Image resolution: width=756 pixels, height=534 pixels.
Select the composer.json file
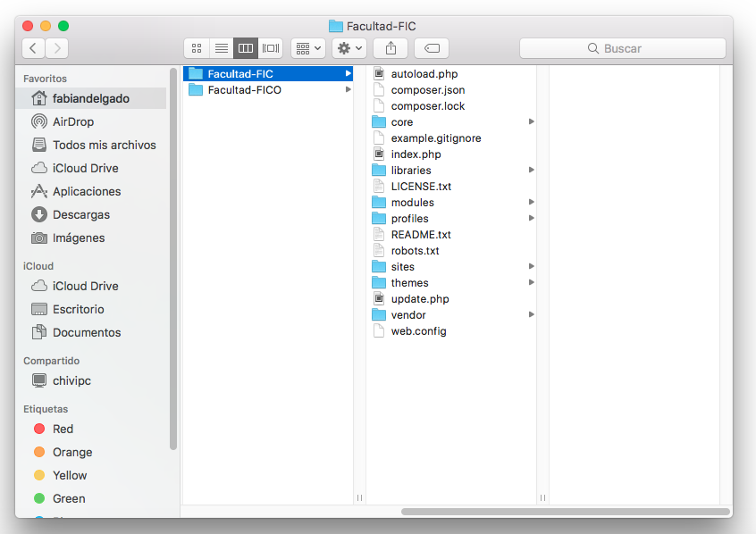point(427,90)
